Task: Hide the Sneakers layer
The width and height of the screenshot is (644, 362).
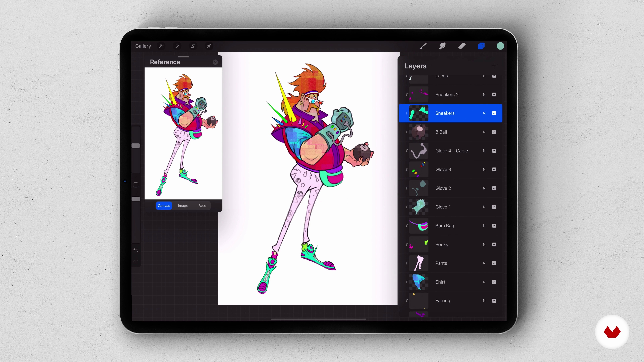Action: pyautogui.click(x=494, y=113)
